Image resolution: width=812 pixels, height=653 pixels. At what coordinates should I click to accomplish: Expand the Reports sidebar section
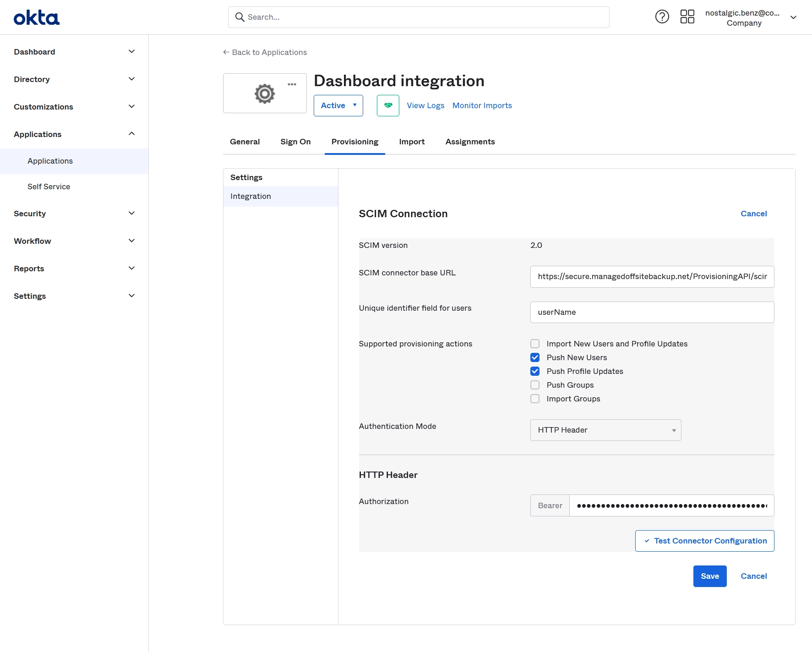pyautogui.click(x=74, y=269)
